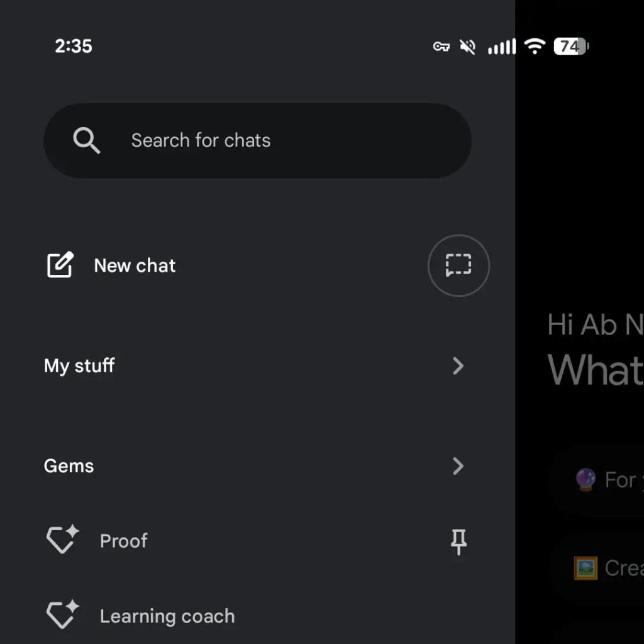This screenshot has width=644, height=644.
Task: Open the My stuff section
Action: coord(79,365)
